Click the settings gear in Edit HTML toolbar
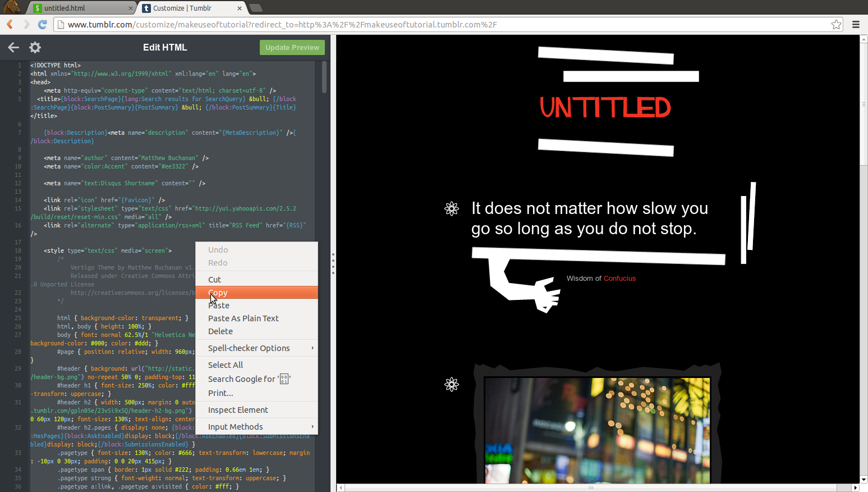This screenshot has width=868, height=492. pos(35,47)
